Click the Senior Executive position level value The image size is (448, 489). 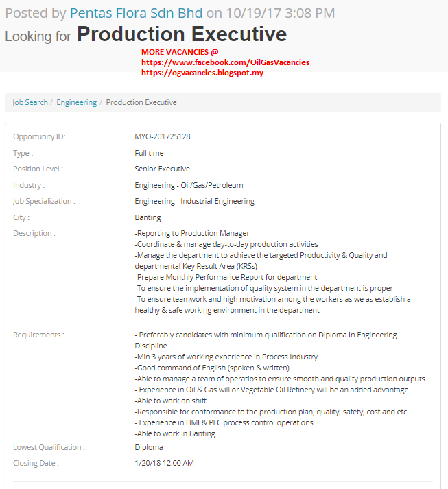click(163, 169)
